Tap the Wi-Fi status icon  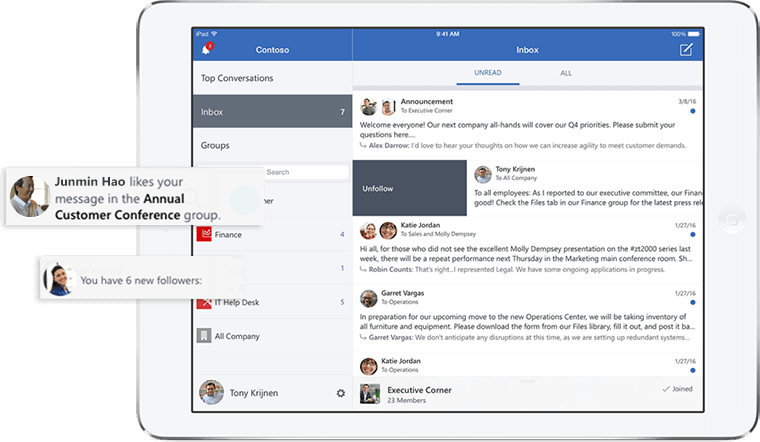[214, 34]
